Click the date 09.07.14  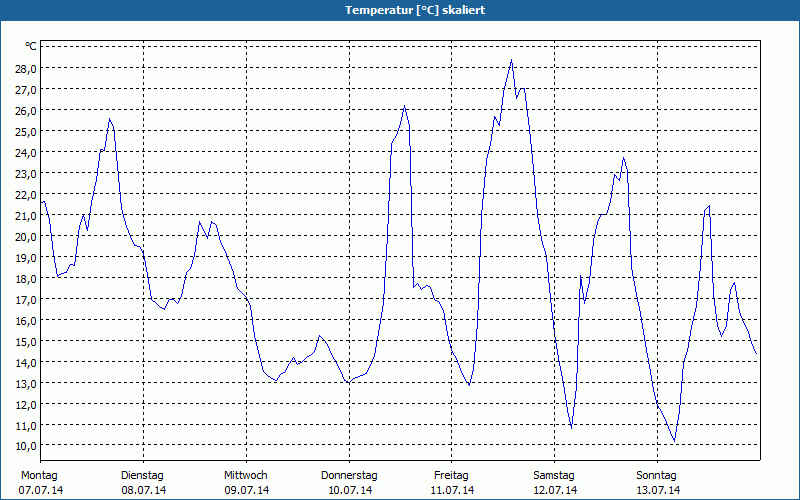pos(247,490)
